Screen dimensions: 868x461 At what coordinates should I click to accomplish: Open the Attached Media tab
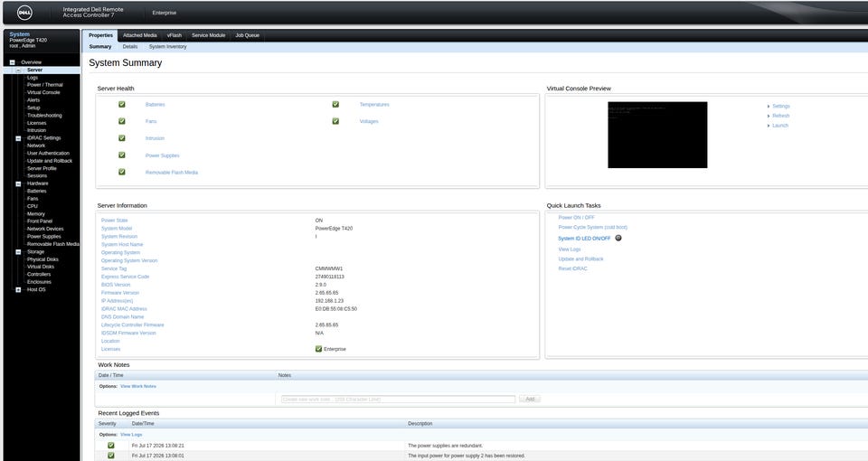point(140,35)
